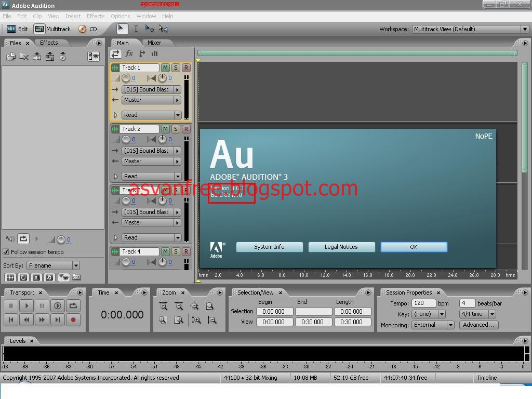Viewport: 532px width, 399px height.
Task: Click the Show Inputs/Outputs icon
Action: click(x=115, y=54)
